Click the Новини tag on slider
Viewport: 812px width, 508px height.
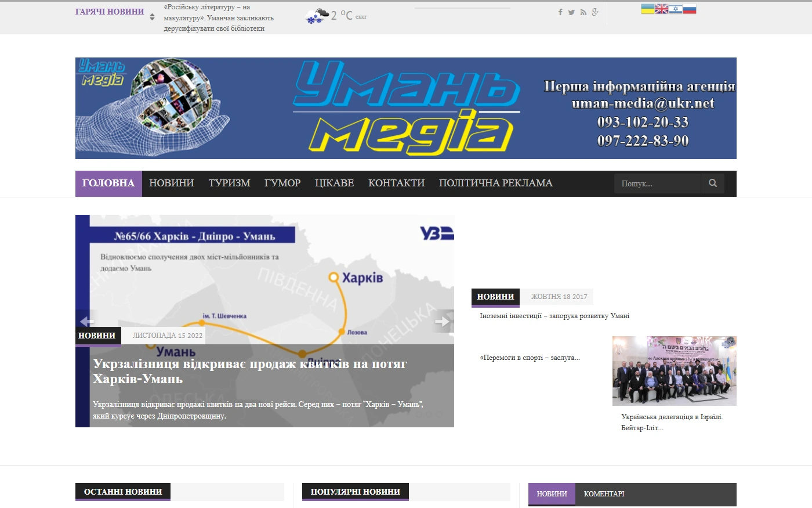tap(97, 336)
